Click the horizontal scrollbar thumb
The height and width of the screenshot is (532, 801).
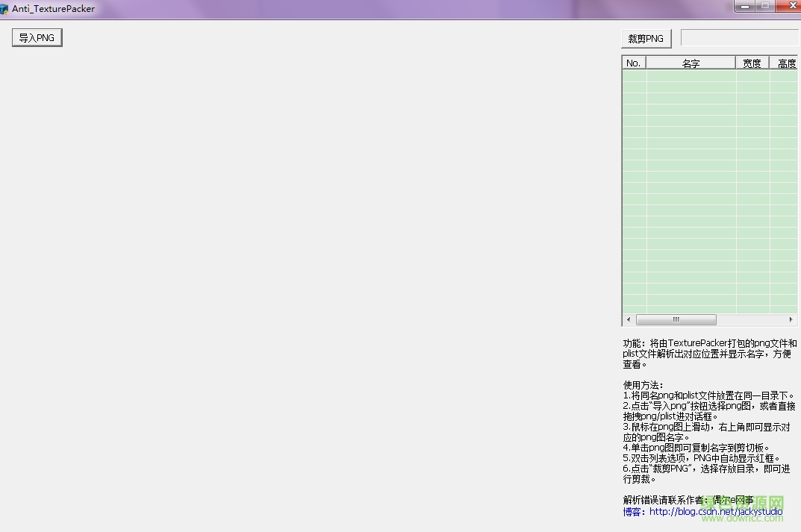coord(676,320)
